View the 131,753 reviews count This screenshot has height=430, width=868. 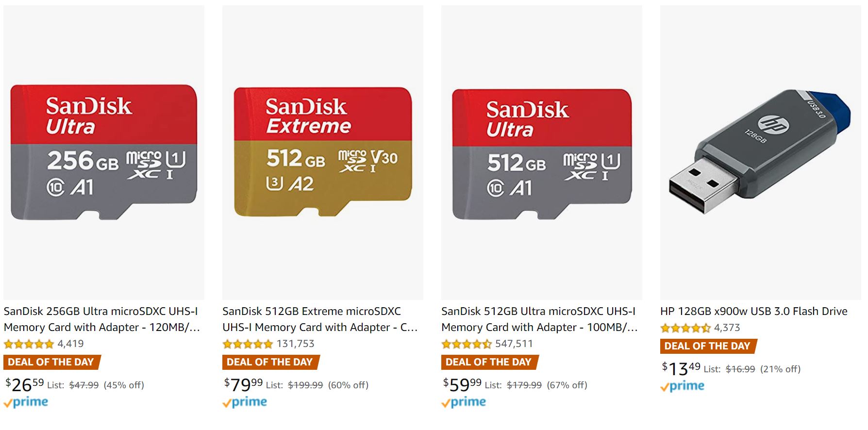(x=296, y=344)
